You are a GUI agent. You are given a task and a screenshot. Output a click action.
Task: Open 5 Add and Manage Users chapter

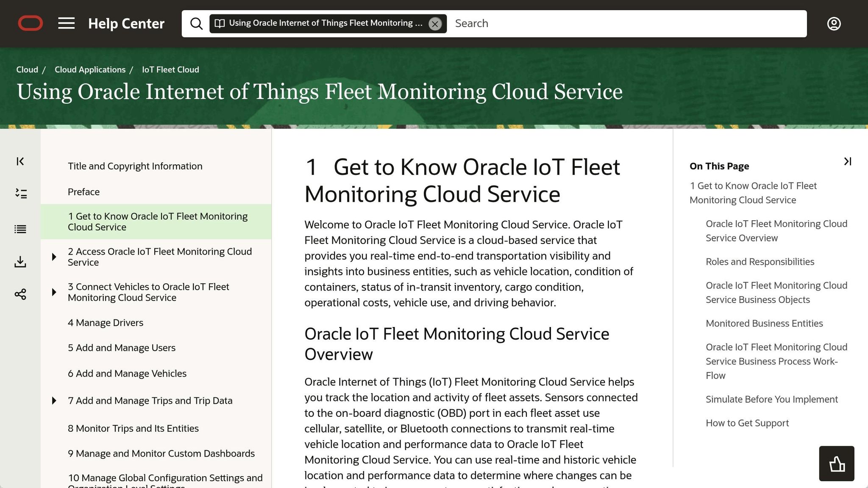[122, 348]
